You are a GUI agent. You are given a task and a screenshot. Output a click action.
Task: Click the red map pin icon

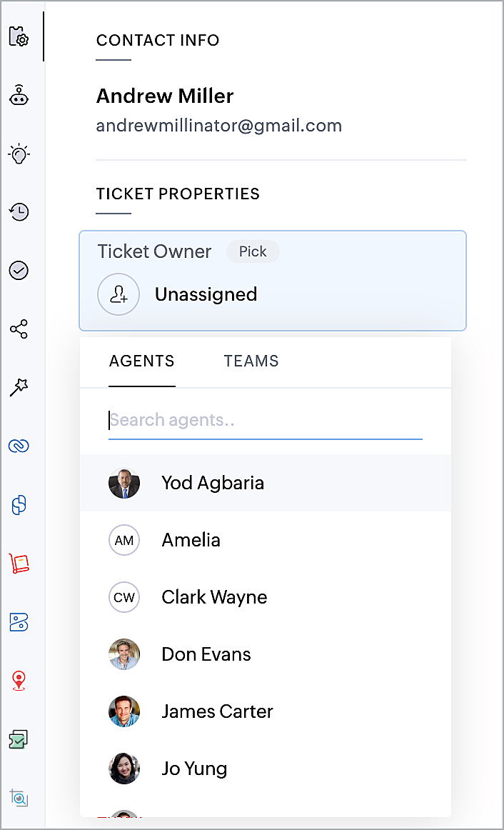(x=19, y=681)
